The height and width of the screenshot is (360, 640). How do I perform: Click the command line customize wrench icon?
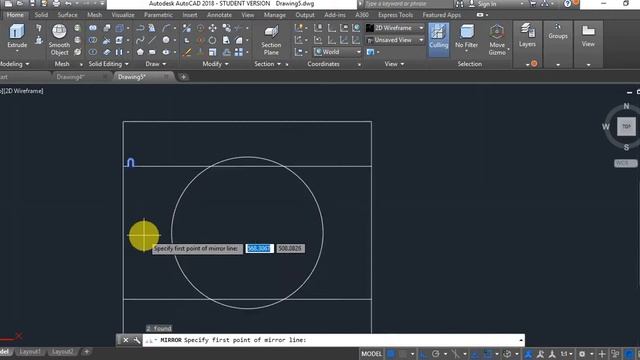click(x=136, y=340)
